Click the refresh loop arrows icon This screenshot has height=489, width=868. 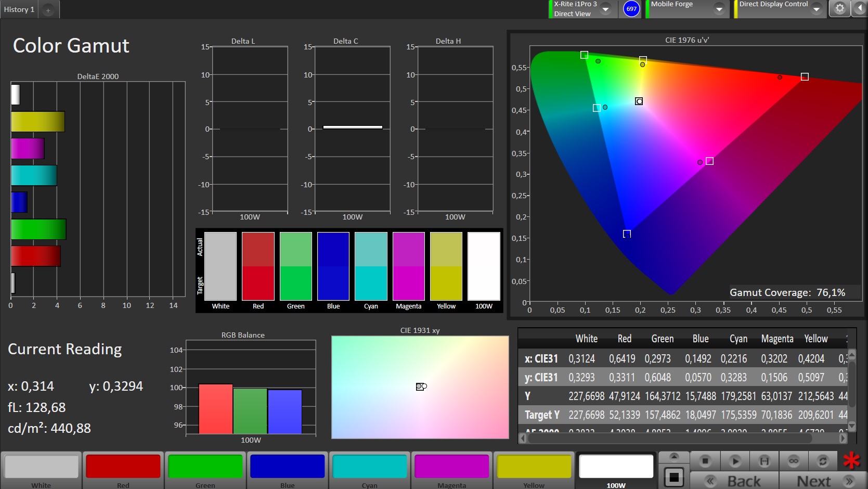822,461
